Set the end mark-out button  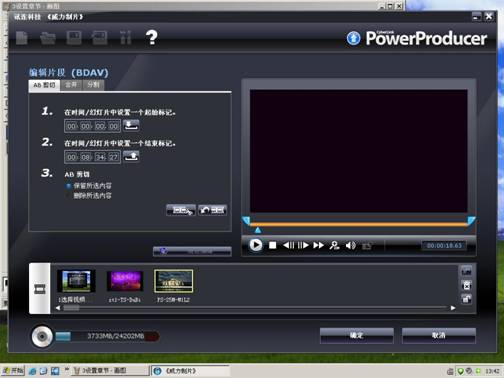tap(131, 157)
